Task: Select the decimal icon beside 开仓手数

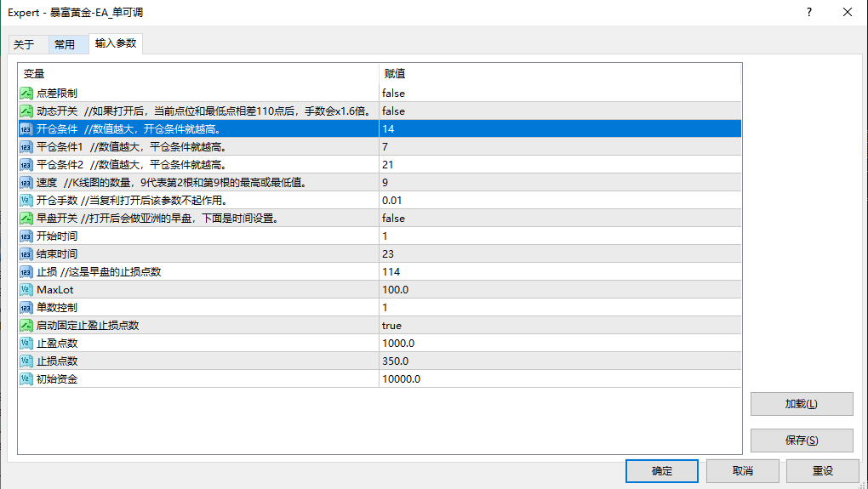Action: coord(26,201)
